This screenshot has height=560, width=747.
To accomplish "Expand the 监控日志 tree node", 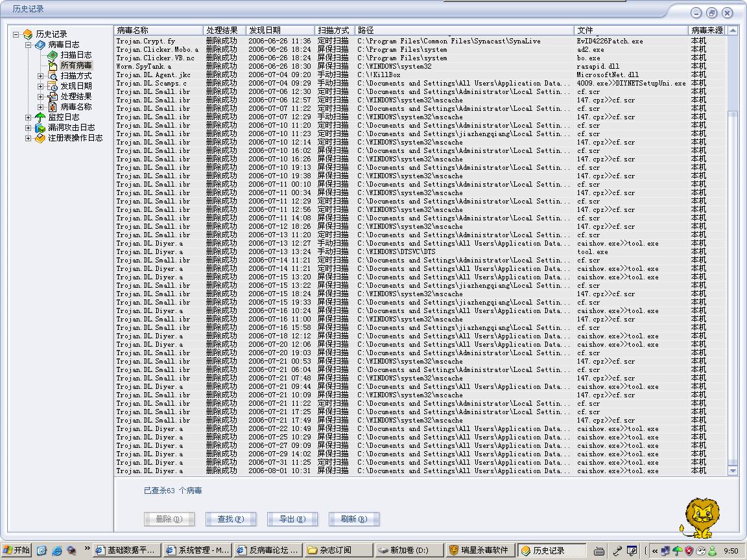I will 28,117.
